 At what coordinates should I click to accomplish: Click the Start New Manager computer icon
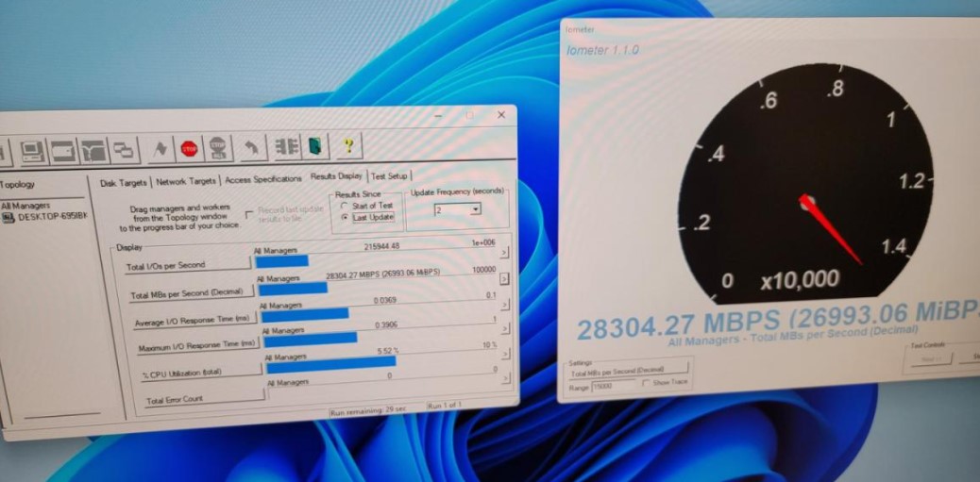31,151
